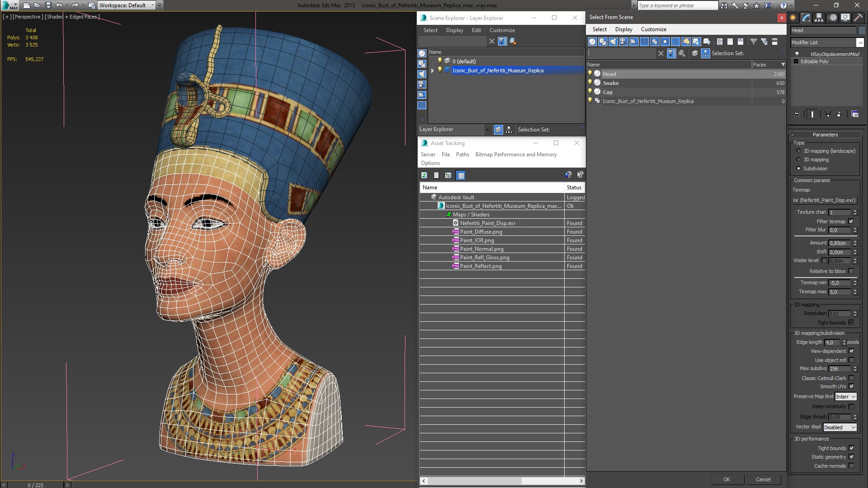Toggle the View-dependent checkbox
Viewport: 868px width, 488px height.
click(x=851, y=351)
